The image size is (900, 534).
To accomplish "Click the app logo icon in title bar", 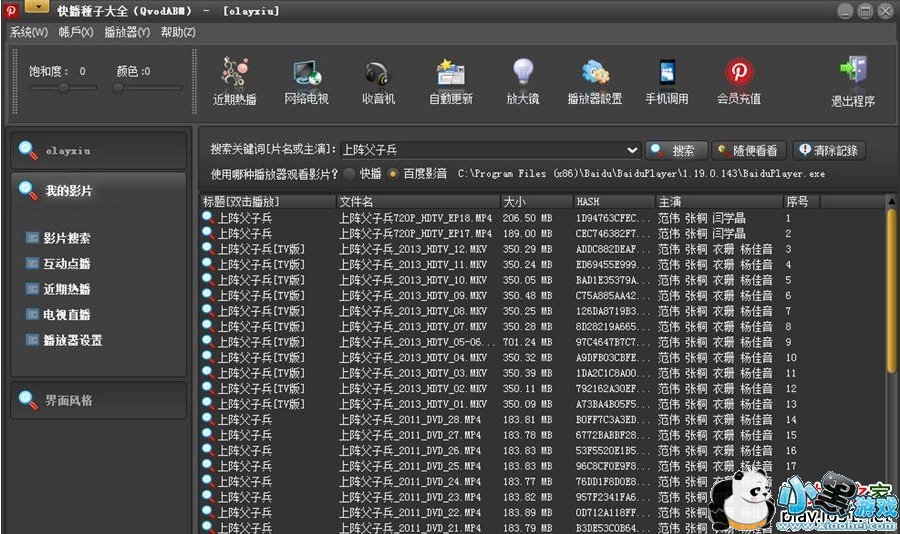I will (10, 10).
